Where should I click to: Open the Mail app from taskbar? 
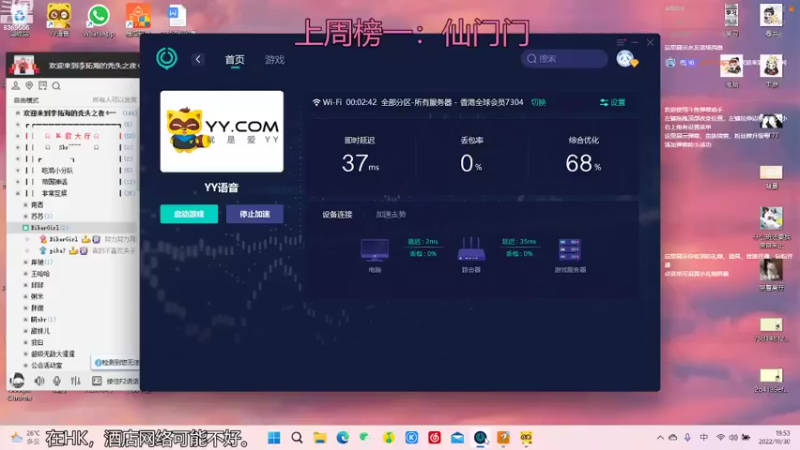(457, 438)
